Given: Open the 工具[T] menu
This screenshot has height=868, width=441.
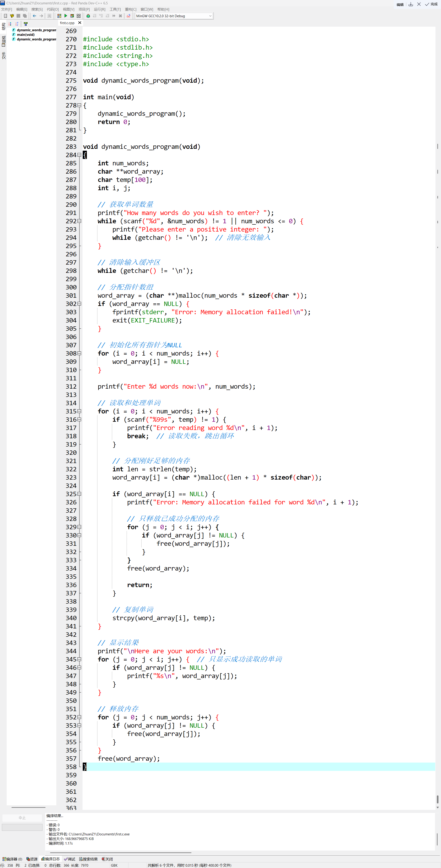Looking at the screenshot, I should 115,9.
